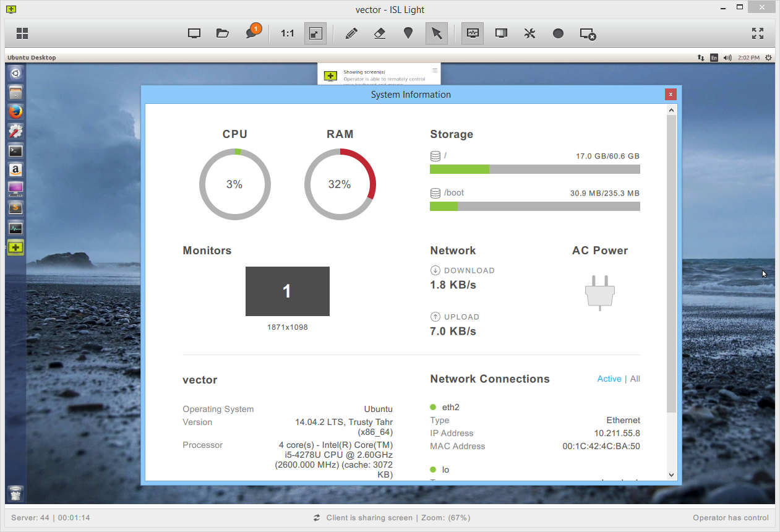Click the purple monitor icon in dock
780x532 pixels.
(16, 189)
